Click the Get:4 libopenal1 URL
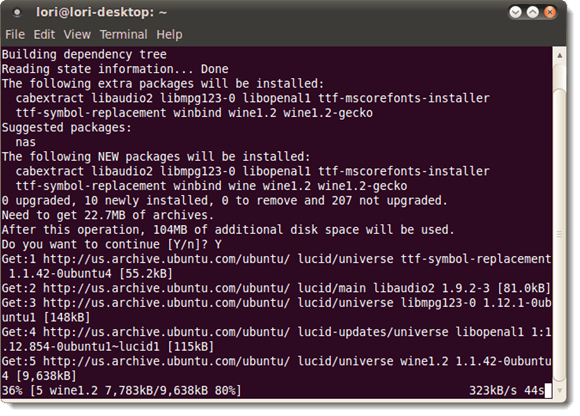The image size is (580, 416). pos(166,332)
